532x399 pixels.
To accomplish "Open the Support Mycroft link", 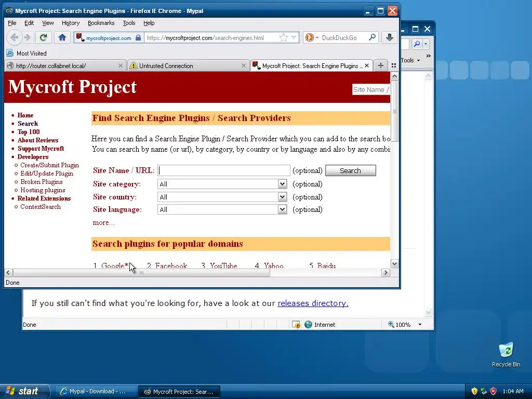I will pos(41,149).
